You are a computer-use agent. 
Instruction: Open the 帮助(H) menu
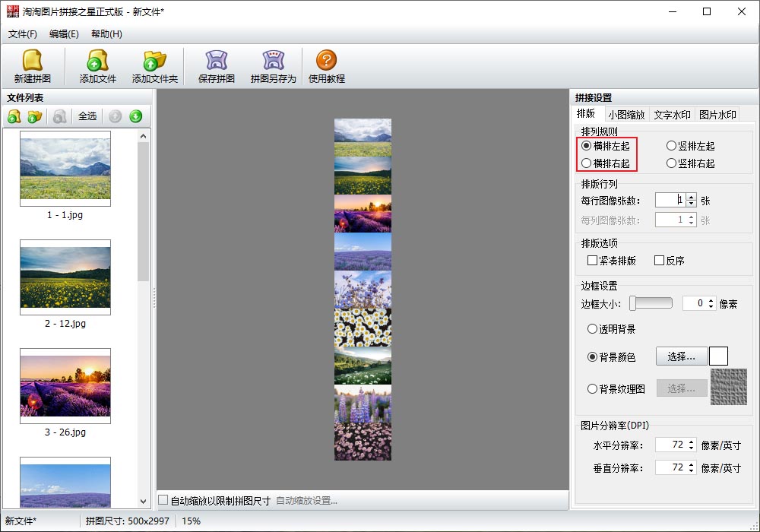pos(106,34)
